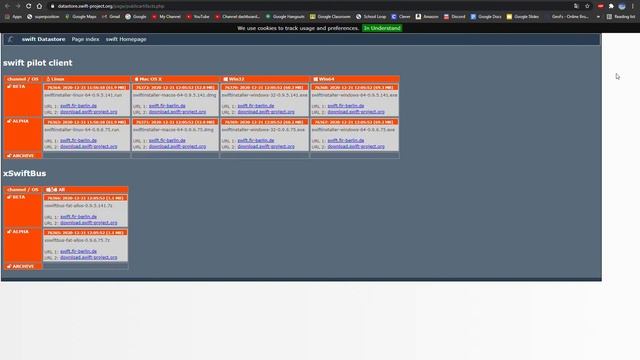Open the My Channel bookmark
This screenshot has width=640, height=360.
166,17
